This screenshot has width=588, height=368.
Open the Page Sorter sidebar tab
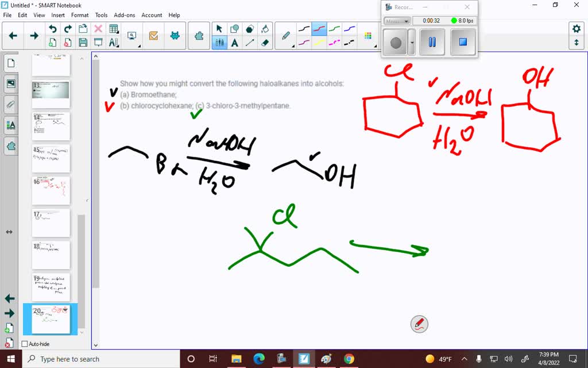click(10, 63)
